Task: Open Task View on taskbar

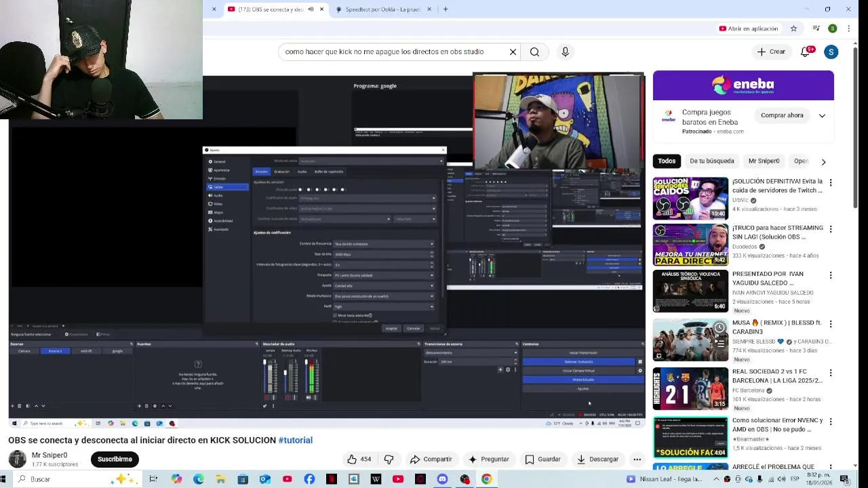Action: 153,479
